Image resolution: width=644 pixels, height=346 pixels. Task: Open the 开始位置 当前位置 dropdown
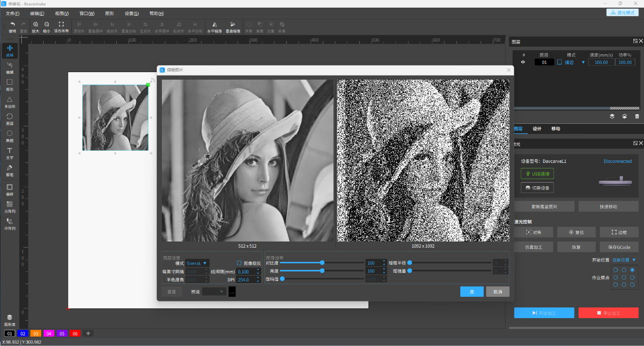(x=624, y=260)
